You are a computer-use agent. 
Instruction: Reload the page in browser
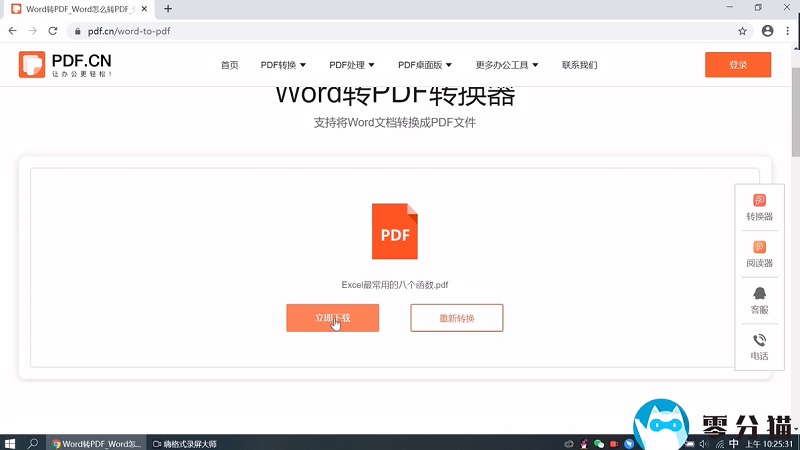pyautogui.click(x=51, y=31)
